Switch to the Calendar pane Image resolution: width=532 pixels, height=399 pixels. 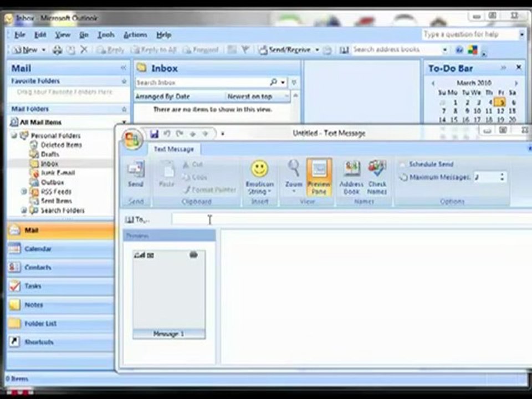click(60, 249)
